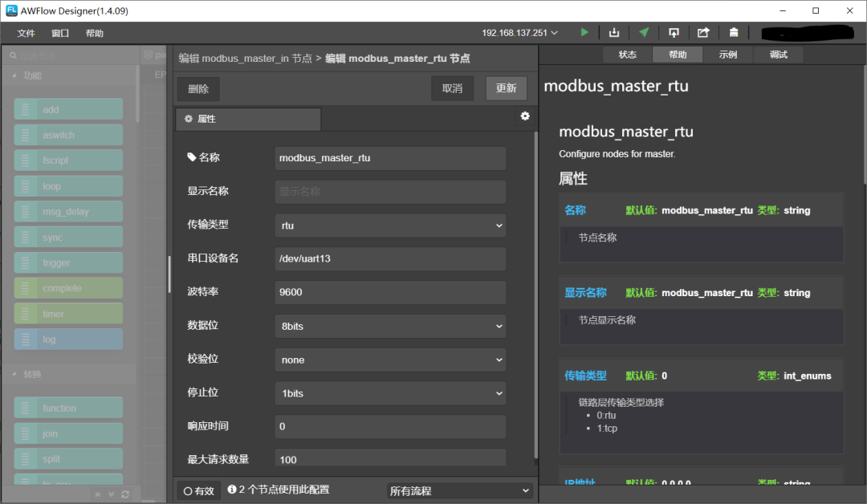Click the 波特率 baud rate input field

[390, 292]
